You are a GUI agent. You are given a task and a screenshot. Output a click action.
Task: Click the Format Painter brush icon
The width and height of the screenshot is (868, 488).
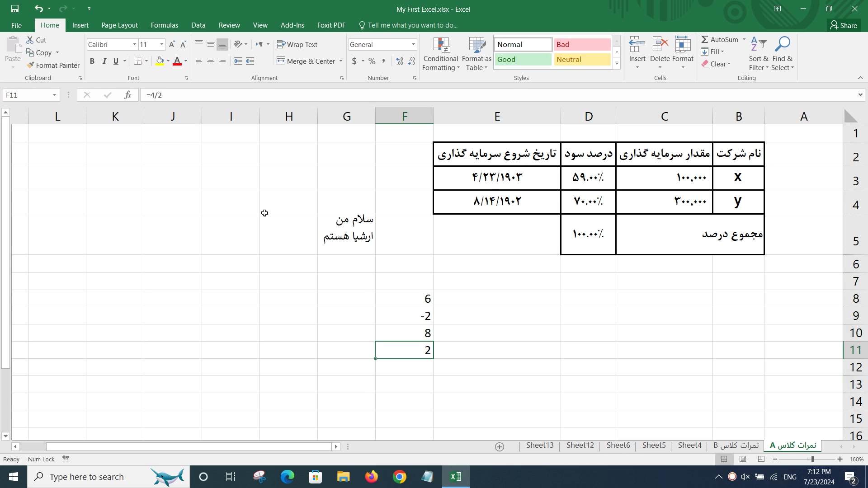[x=30, y=66]
